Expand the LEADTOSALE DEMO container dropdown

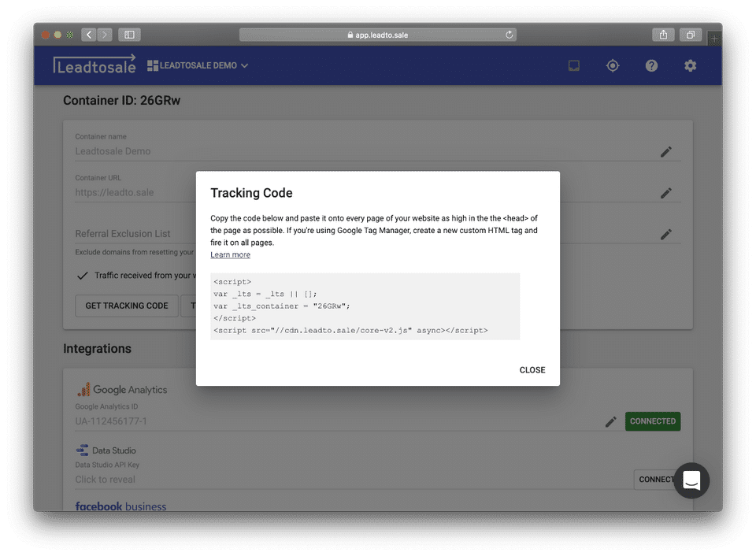tap(198, 65)
